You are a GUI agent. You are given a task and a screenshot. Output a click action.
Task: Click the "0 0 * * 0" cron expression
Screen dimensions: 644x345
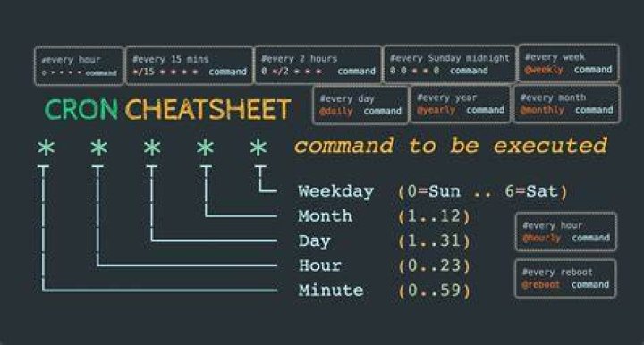click(x=414, y=70)
